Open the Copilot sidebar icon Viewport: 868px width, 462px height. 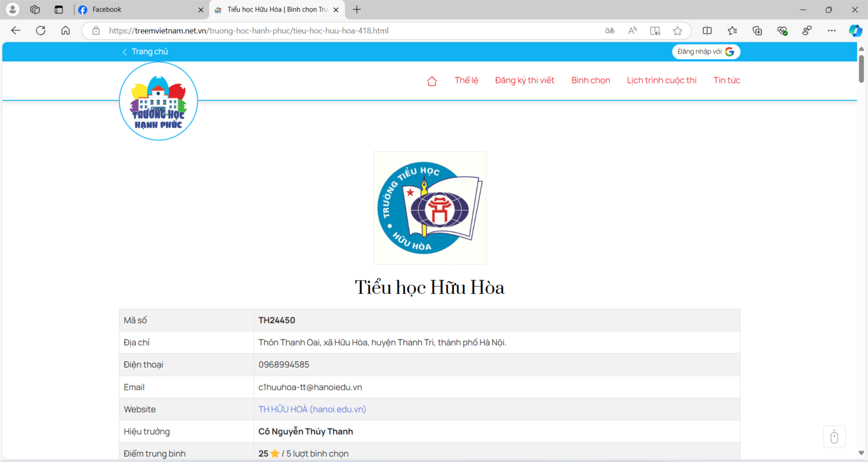(855, 31)
